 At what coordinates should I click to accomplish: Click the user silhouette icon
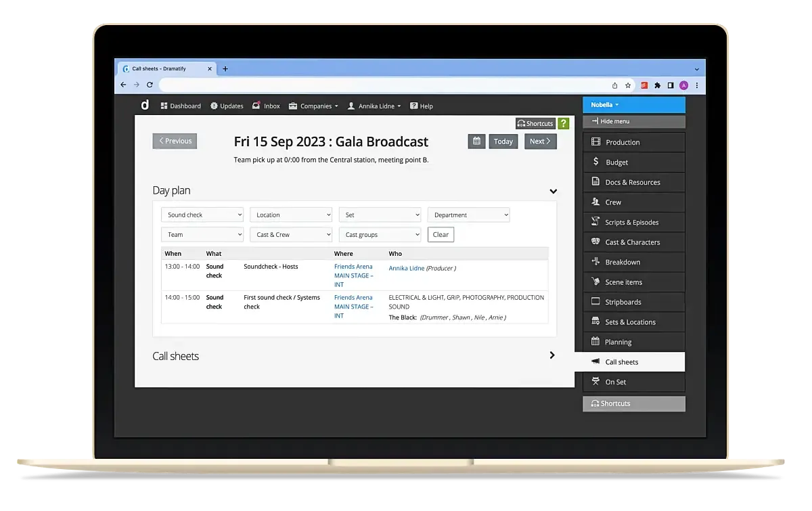click(x=351, y=106)
